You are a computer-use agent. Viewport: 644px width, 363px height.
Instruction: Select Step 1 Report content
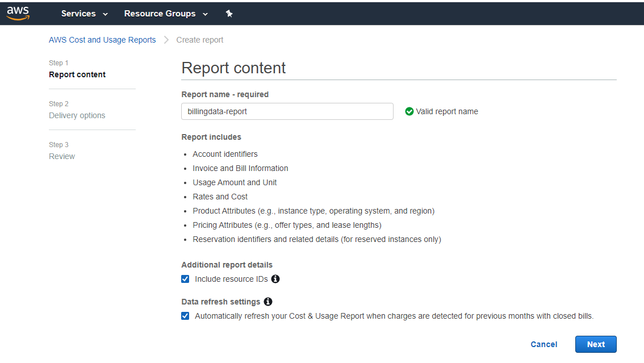click(77, 69)
